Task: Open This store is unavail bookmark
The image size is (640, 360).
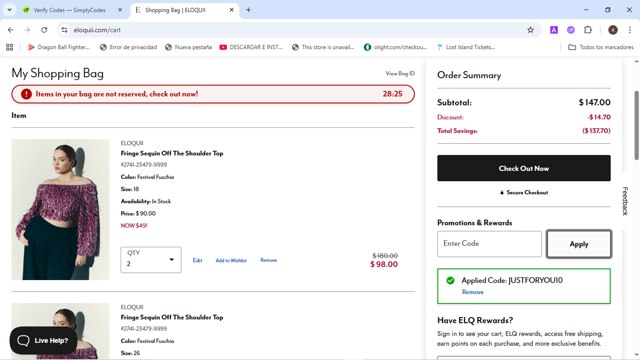Action: point(323,47)
